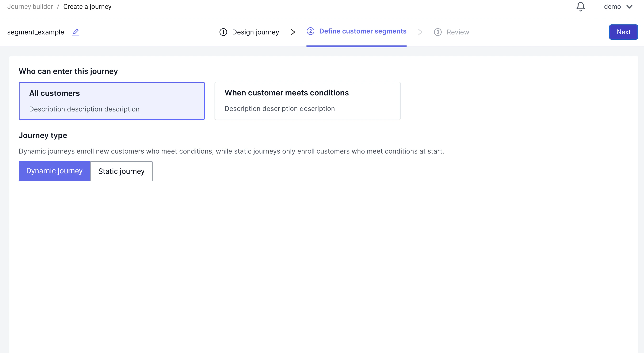644x353 pixels.
Task: Click the Journey type heading
Action: [43, 135]
